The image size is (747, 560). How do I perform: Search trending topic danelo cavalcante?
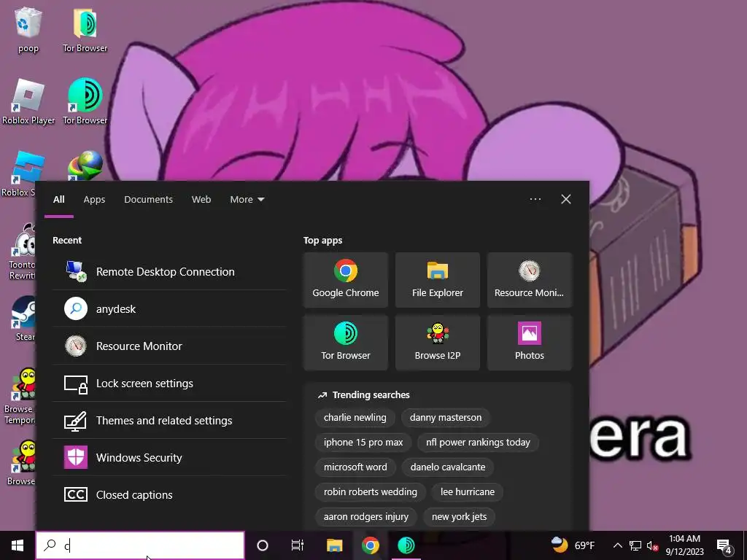[447, 467]
